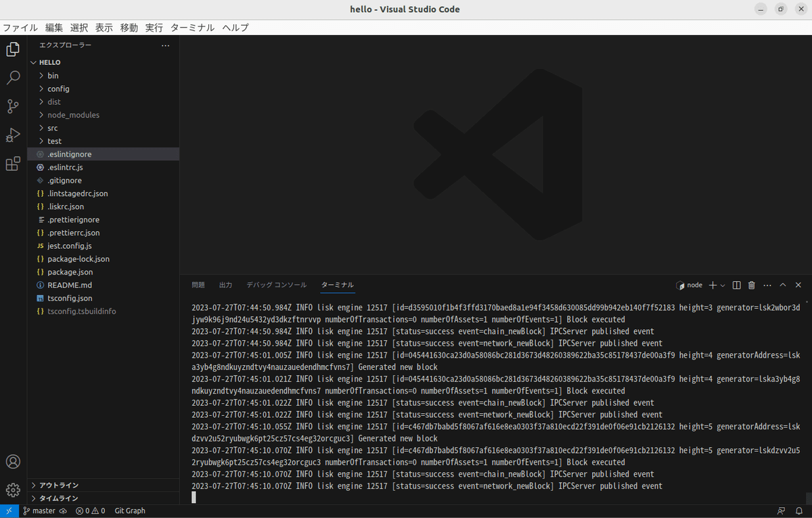Switch to the 問題 panel tab
Viewport: 812px width, 518px height.
pyautogui.click(x=198, y=285)
